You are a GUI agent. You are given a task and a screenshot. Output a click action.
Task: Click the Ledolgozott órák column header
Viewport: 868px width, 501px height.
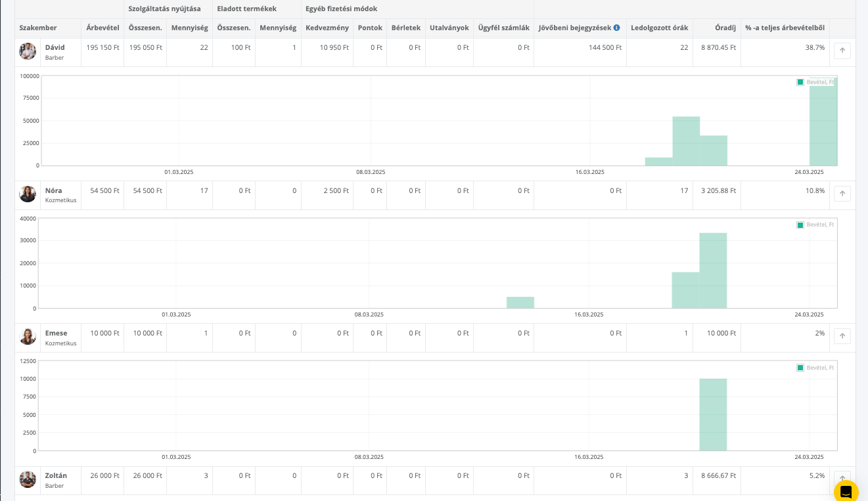point(659,28)
